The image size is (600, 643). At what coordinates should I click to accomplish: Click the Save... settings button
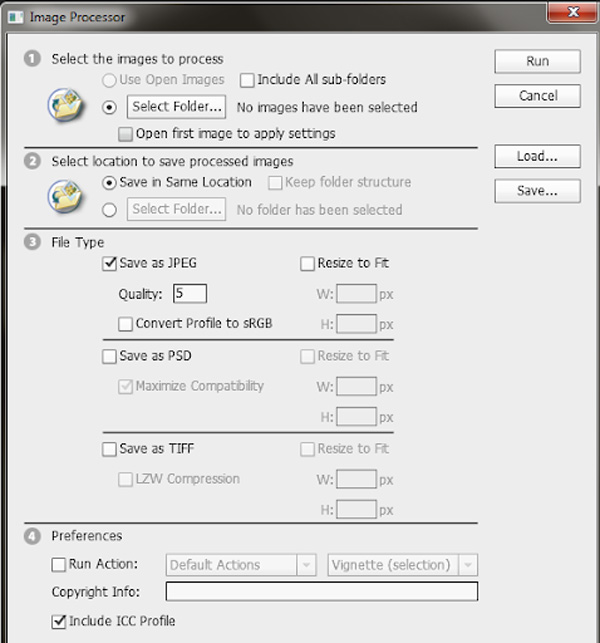click(x=537, y=191)
